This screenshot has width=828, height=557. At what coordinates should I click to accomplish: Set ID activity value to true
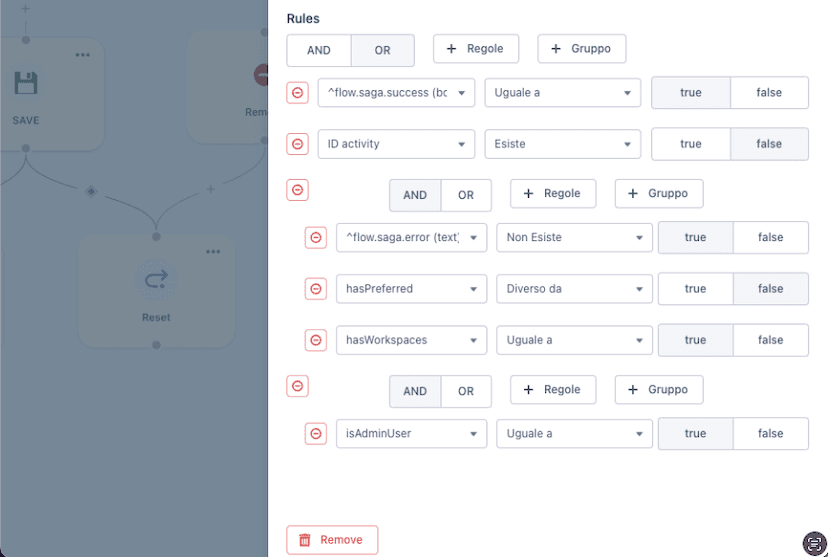pyautogui.click(x=691, y=144)
